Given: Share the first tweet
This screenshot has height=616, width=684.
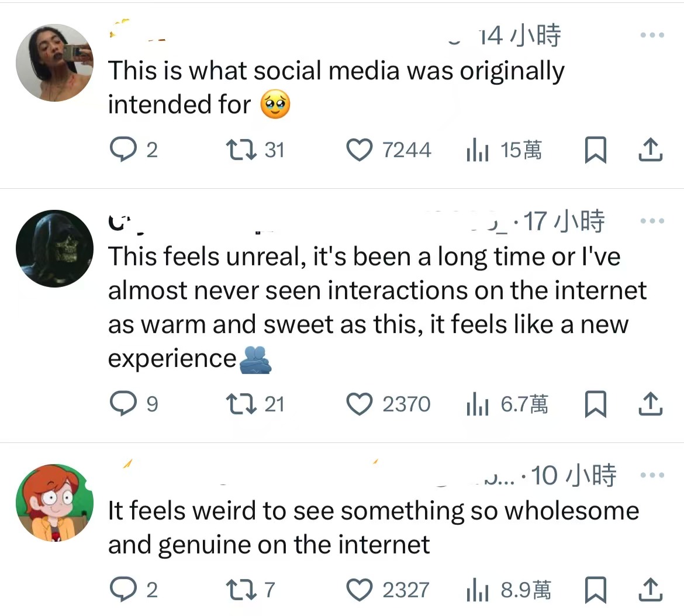Looking at the screenshot, I should click(x=650, y=151).
